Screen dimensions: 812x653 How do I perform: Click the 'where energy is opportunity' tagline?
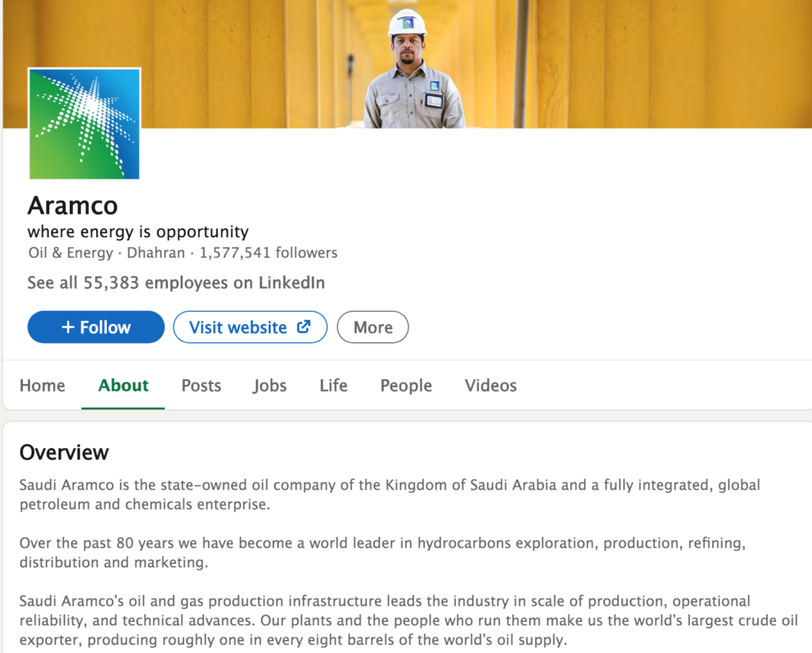pyautogui.click(x=138, y=232)
